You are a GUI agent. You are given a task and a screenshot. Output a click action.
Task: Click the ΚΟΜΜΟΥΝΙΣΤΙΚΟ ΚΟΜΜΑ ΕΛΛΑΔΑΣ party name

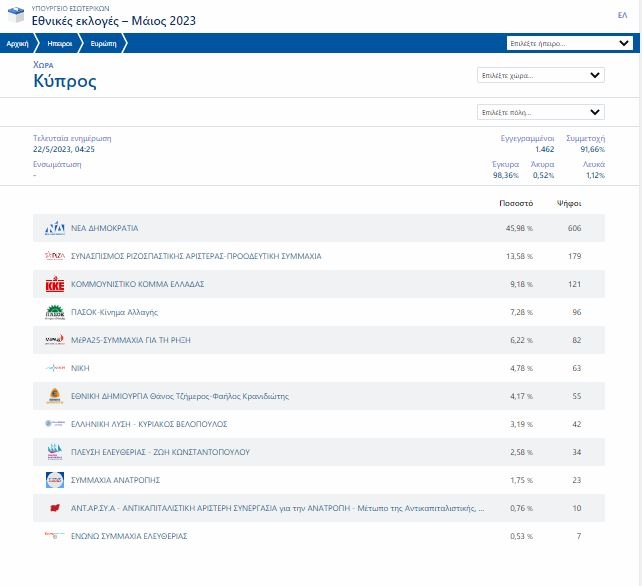tap(138, 284)
